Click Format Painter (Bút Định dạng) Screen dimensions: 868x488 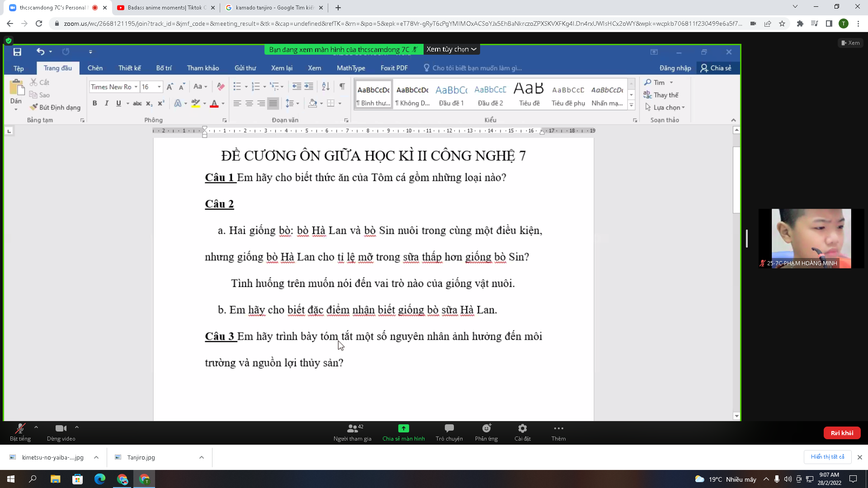(x=55, y=108)
